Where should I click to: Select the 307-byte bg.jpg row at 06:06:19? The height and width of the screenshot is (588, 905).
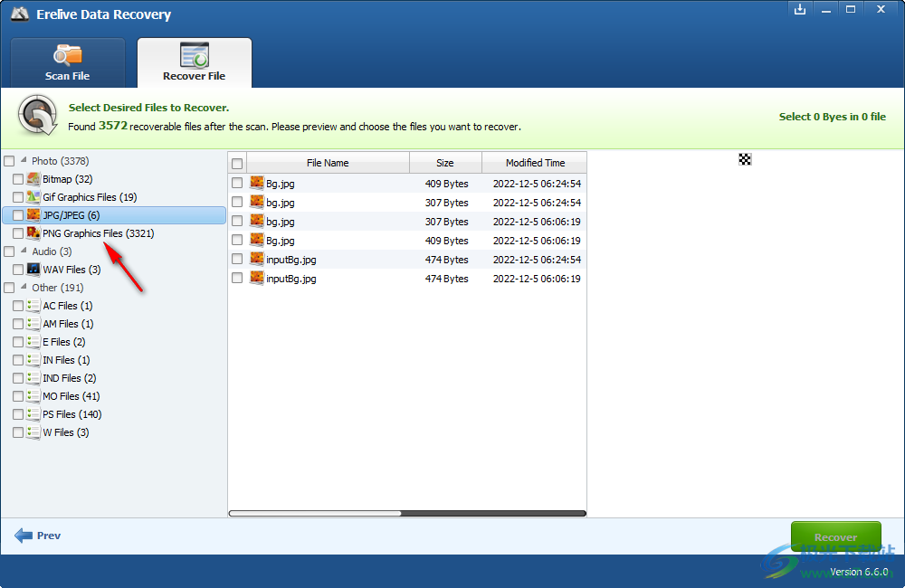(407, 221)
